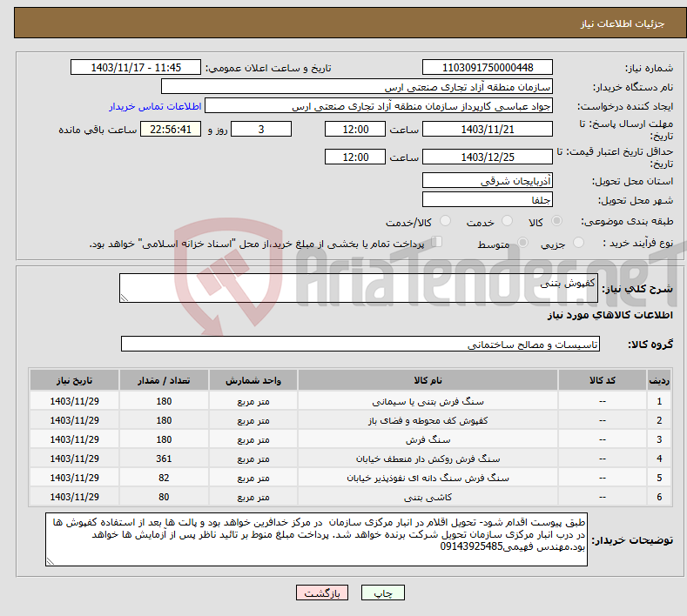Image resolution: width=687 pixels, height=616 pixels.
Task: Click the کد کالا column header
Action: click(x=603, y=380)
